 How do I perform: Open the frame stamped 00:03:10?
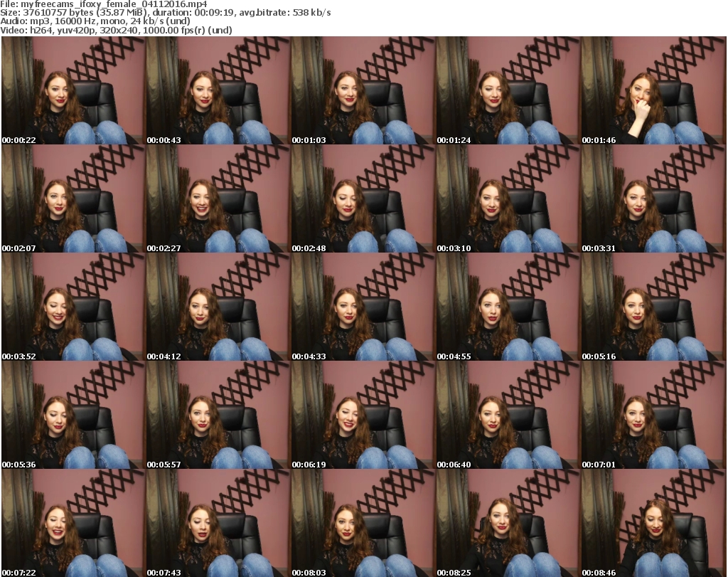(x=508, y=198)
